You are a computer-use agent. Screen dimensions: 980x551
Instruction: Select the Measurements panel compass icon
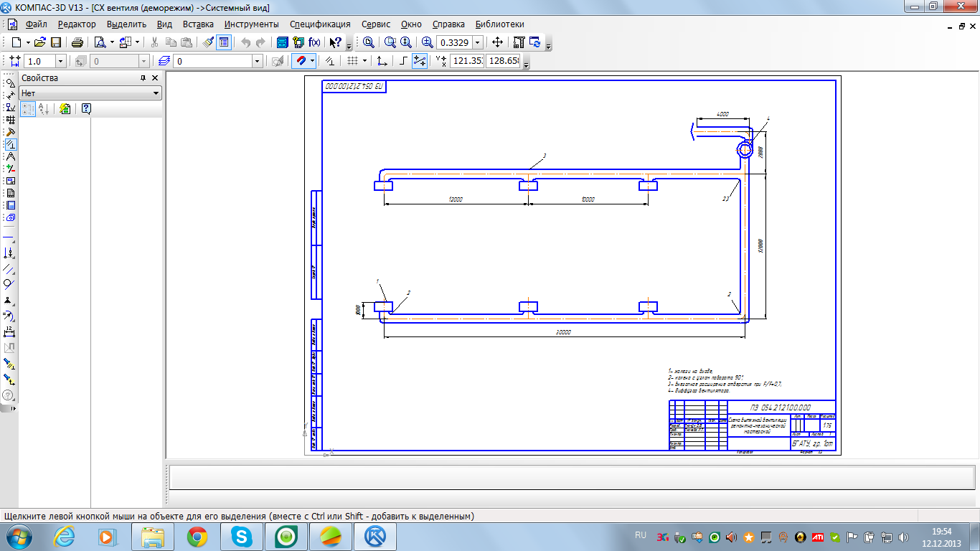(10, 156)
